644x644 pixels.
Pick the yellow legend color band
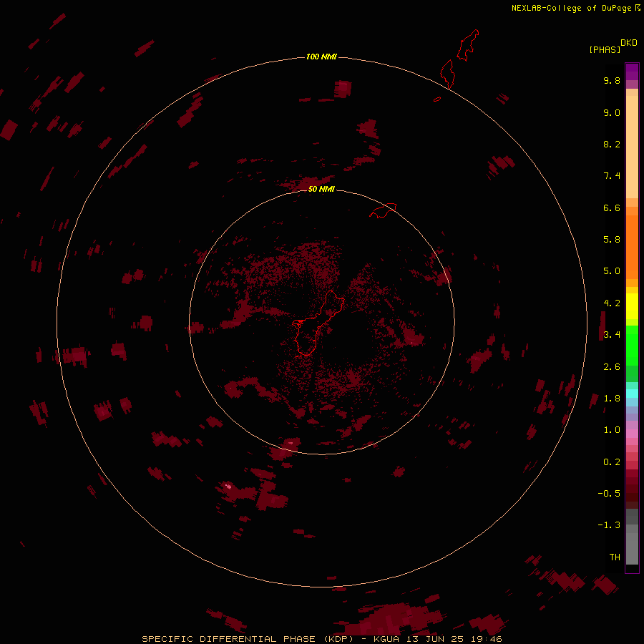tap(632, 306)
